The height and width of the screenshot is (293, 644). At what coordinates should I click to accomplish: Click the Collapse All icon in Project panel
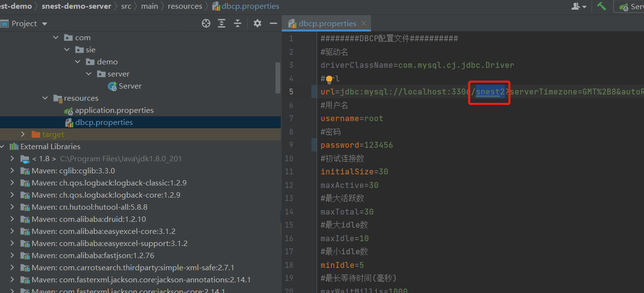click(x=238, y=23)
